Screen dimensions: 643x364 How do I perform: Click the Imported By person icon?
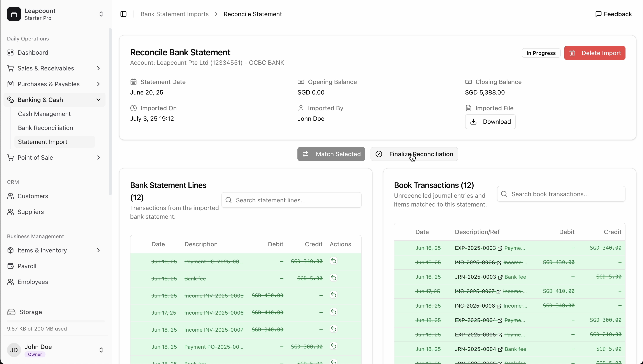pos(301,108)
